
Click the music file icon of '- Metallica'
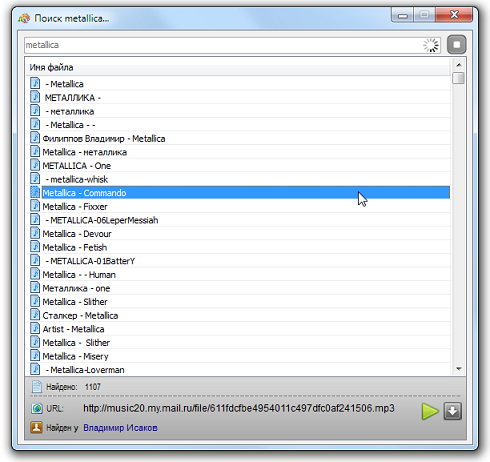pyautogui.click(x=35, y=83)
